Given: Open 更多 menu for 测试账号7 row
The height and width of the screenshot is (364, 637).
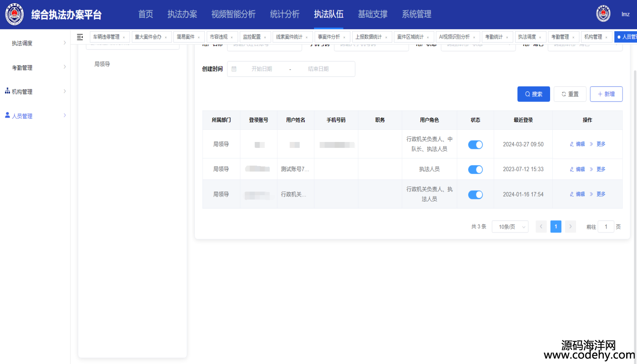Looking at the screenshot, I should [598, 169].
